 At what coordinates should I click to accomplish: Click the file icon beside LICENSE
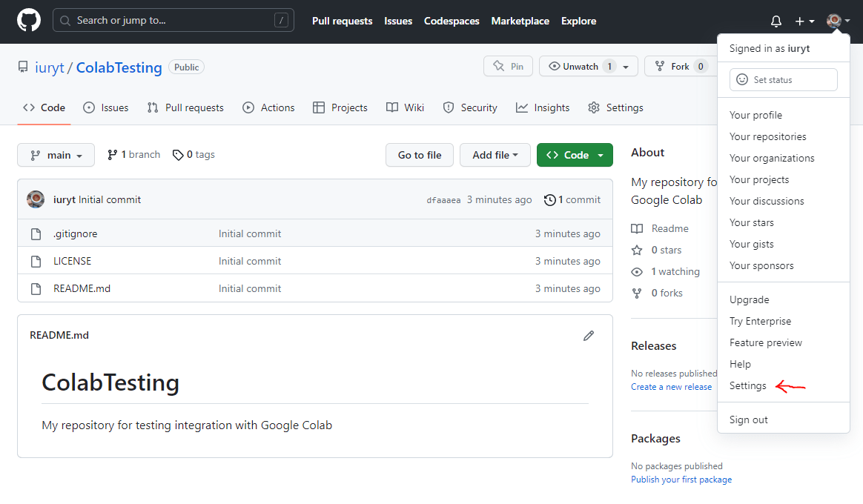[x=36, y=260]
